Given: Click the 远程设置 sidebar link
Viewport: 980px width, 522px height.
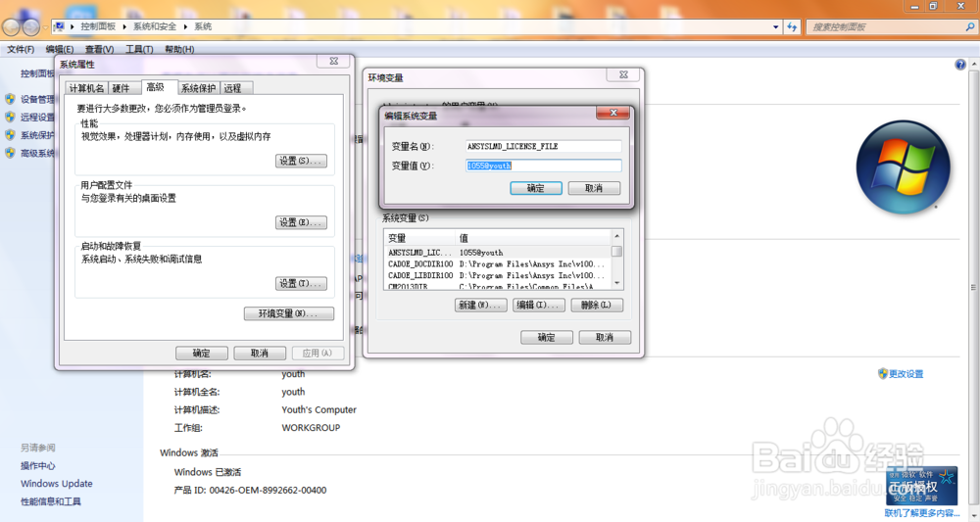Looking at the screenshot, I should pos(37,118).
